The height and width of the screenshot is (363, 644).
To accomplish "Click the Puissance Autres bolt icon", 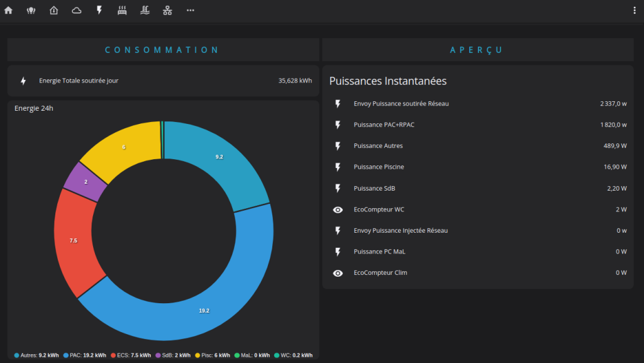I will tap(338, 146).
